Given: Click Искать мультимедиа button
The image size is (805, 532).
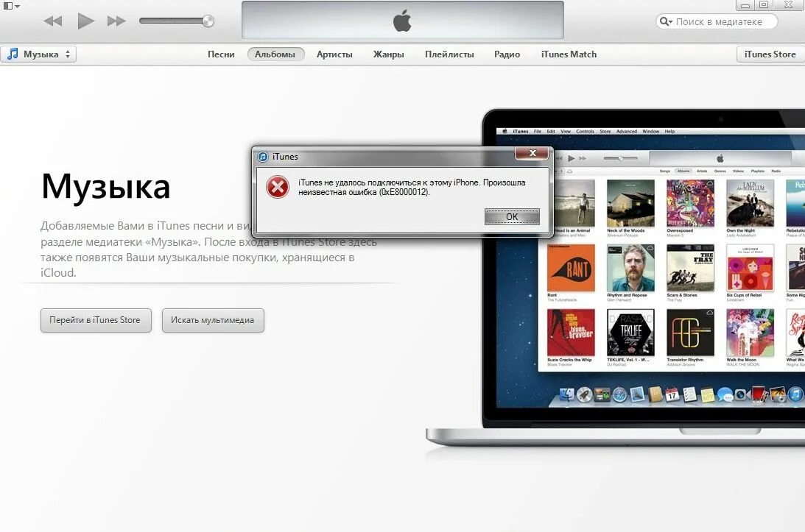Looking at the screenshot, I should (213, 320).
